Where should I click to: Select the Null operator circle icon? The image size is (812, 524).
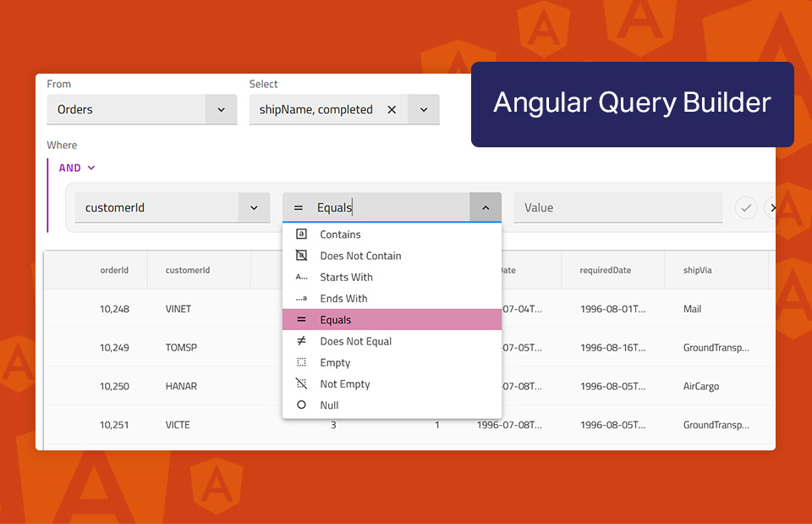tap(301, 405)
